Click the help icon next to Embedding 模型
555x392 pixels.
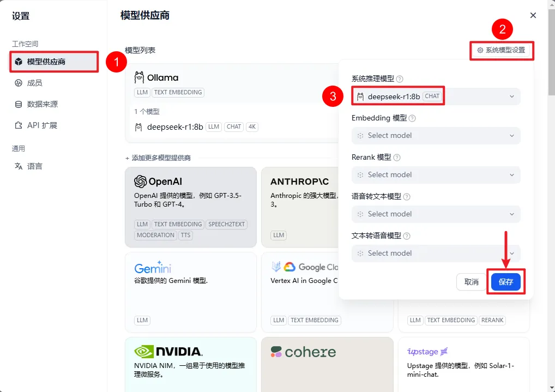tap(412, 118)
